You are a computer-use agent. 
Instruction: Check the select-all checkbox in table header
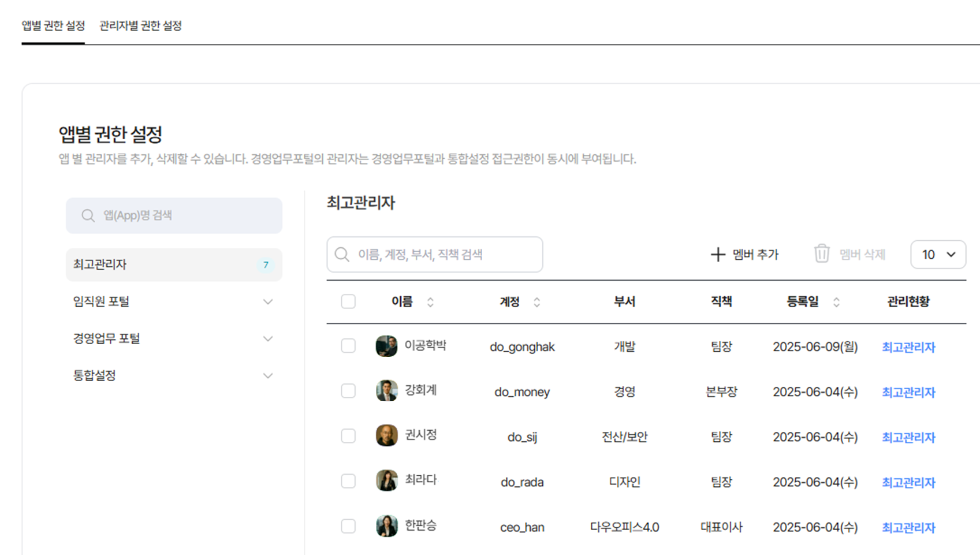point(348,301)
